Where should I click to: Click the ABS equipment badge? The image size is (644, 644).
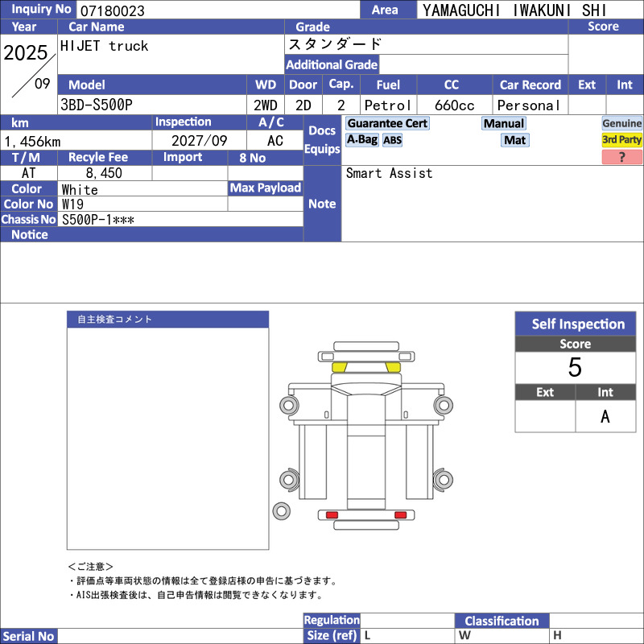[x=392, y=140]
